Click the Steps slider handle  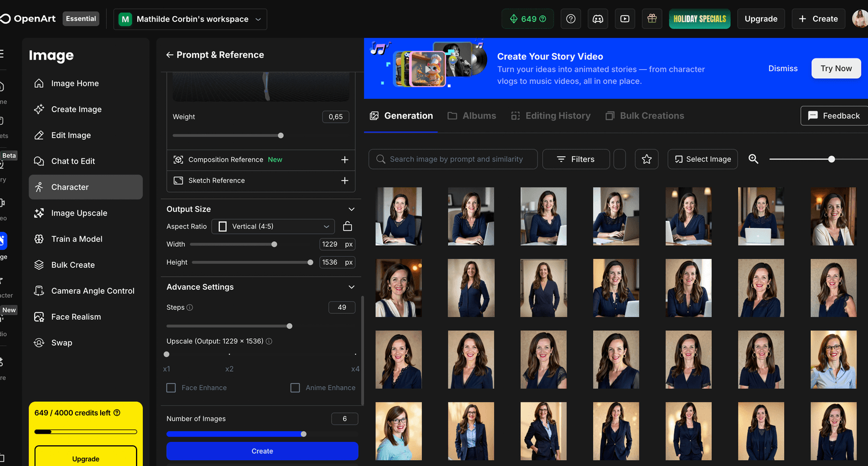(289, 326)
